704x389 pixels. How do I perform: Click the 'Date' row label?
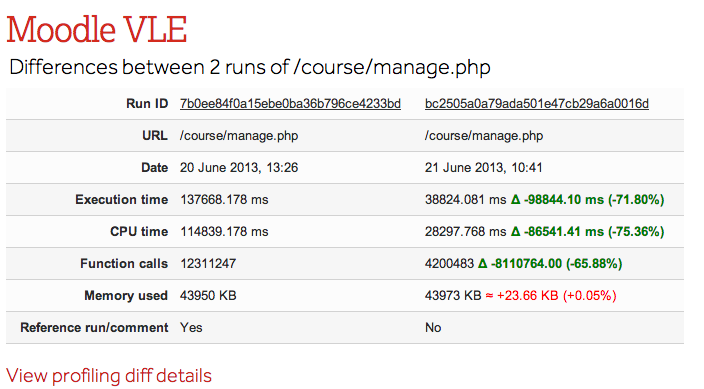(154, 168)
